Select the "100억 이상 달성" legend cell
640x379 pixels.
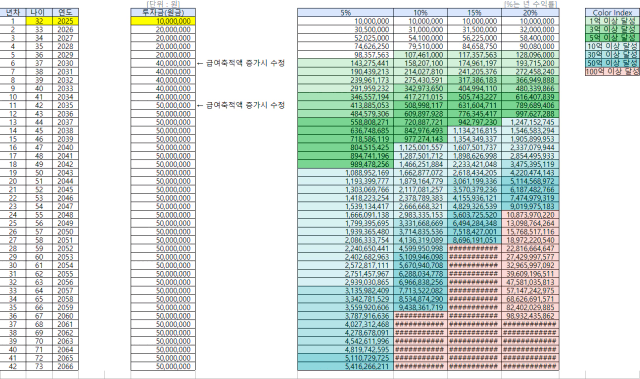(612, 71)
